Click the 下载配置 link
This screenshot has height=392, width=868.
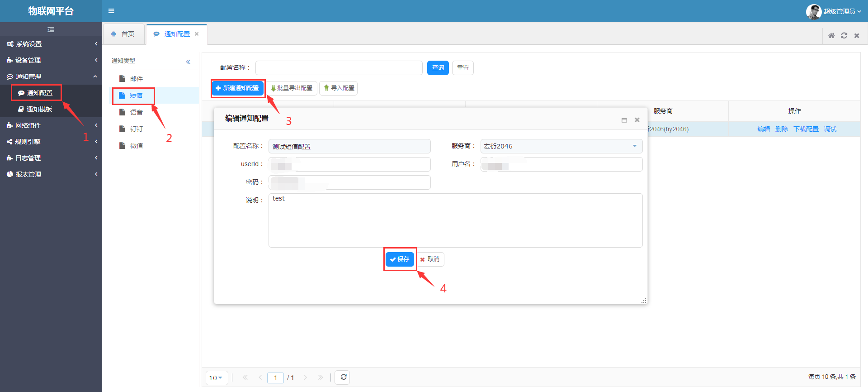(x=806, y=129)
